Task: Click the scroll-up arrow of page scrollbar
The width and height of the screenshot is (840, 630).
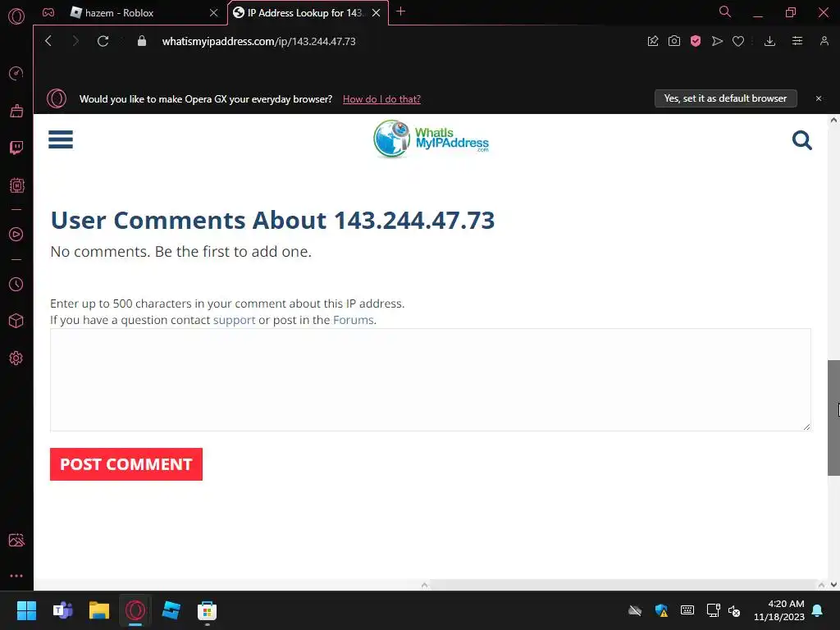Action: click(x=833, y=120)
